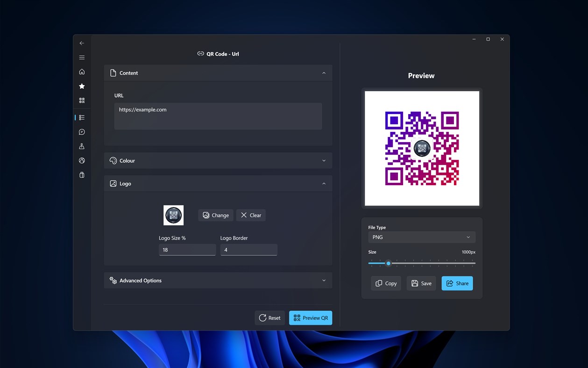Clear the current logo image
The image size is (588, 368).
(251, 215)
